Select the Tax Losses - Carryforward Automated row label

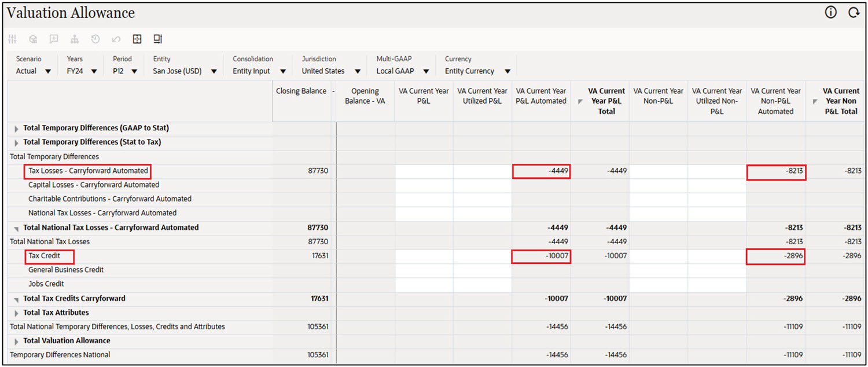pyautogui.click(x=87, y=171)
